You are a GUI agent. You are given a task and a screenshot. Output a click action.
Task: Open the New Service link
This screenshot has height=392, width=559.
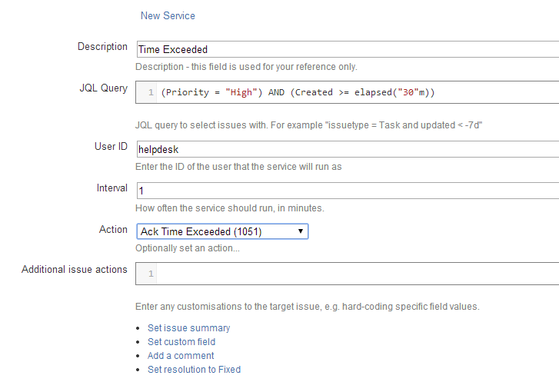click(x=168, y=15)
